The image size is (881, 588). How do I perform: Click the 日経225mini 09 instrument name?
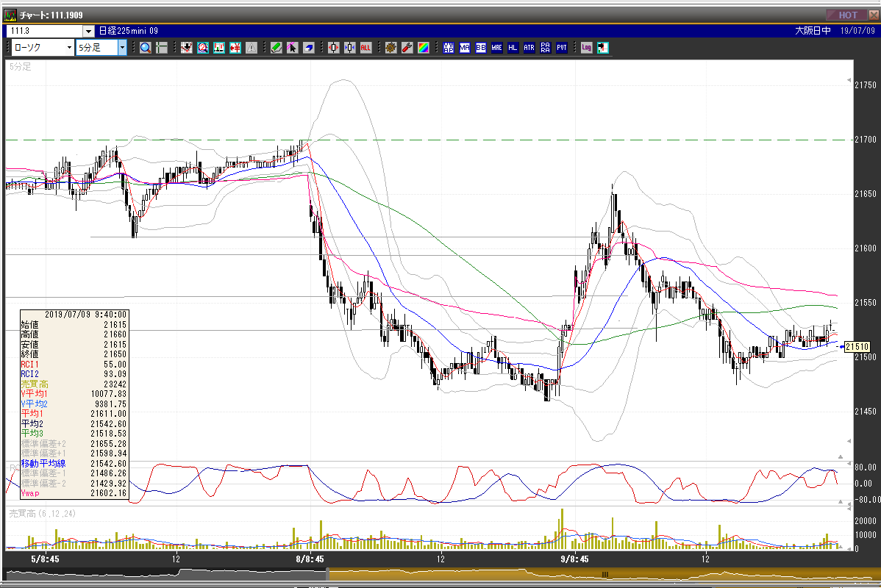click(x=128, y=31)
